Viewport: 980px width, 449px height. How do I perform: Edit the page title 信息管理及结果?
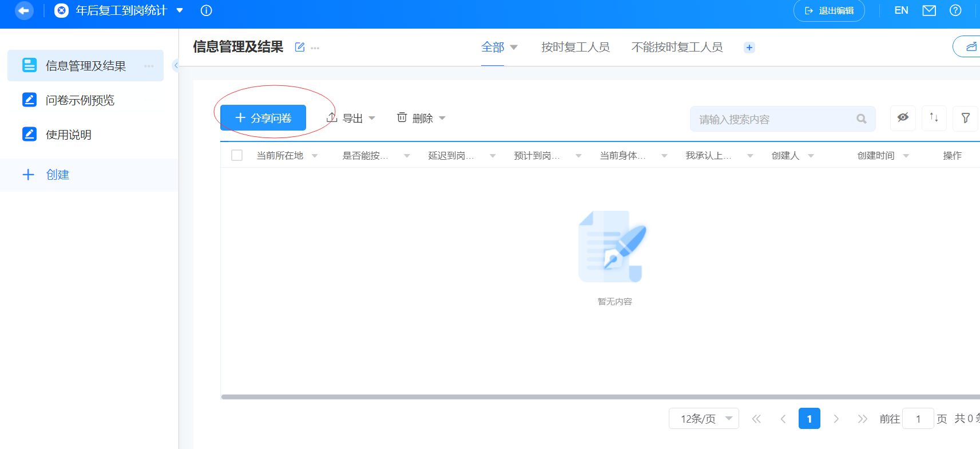[299, 47]
